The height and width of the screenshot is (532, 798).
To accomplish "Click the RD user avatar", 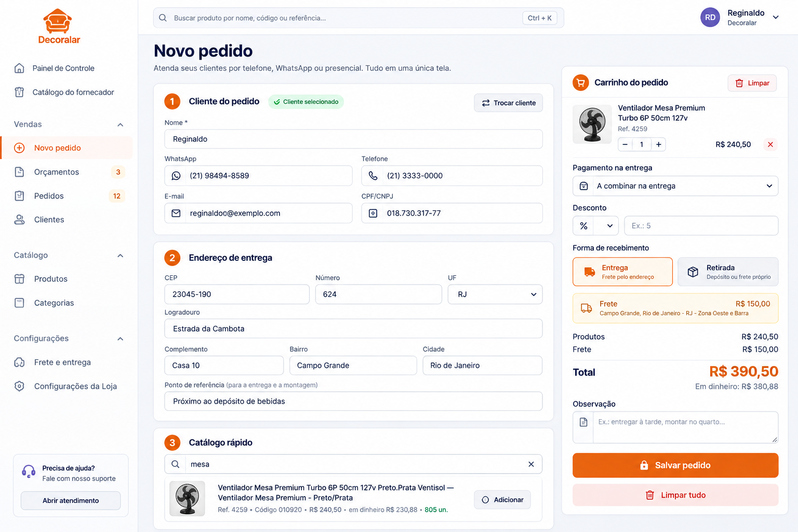I will 710,17.
